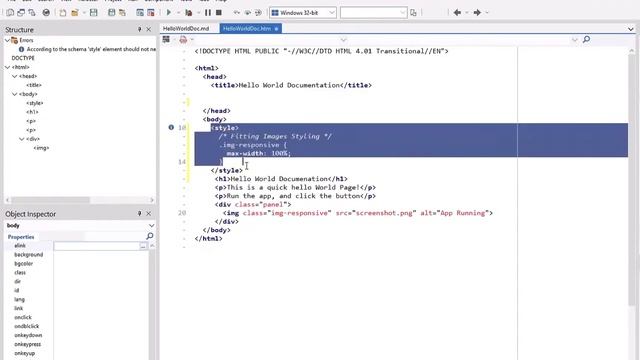Select the <h1> node in Structure
The image size is (640, 360).
coord(32,112)
